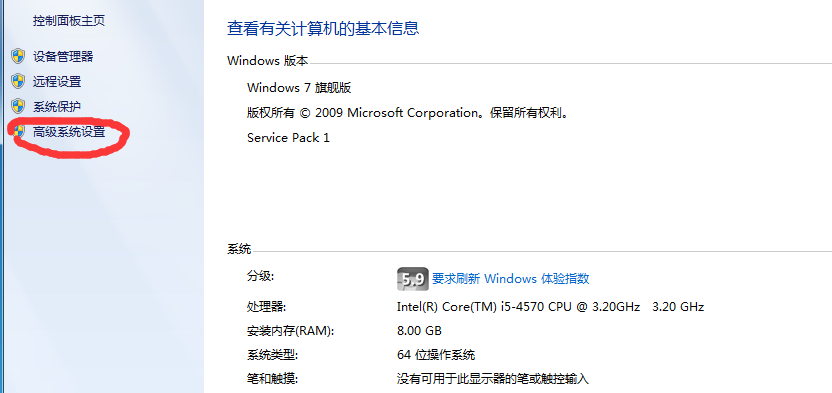Click 要求刷新 Windows 体验指数 link
This screenshot has height=393, width=832.
(510, 278)
